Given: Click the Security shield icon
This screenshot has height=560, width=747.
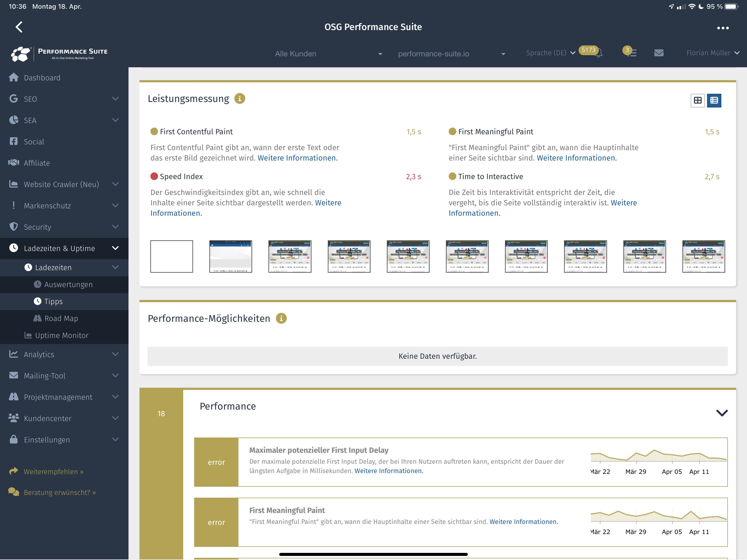Looking at the screenshot, I should tap(13, 226).
